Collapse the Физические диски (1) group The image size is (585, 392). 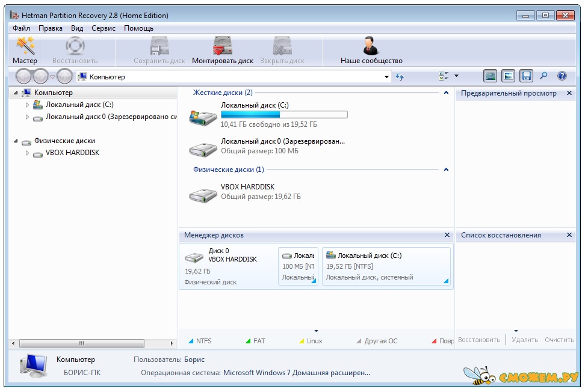click(446, 170)
